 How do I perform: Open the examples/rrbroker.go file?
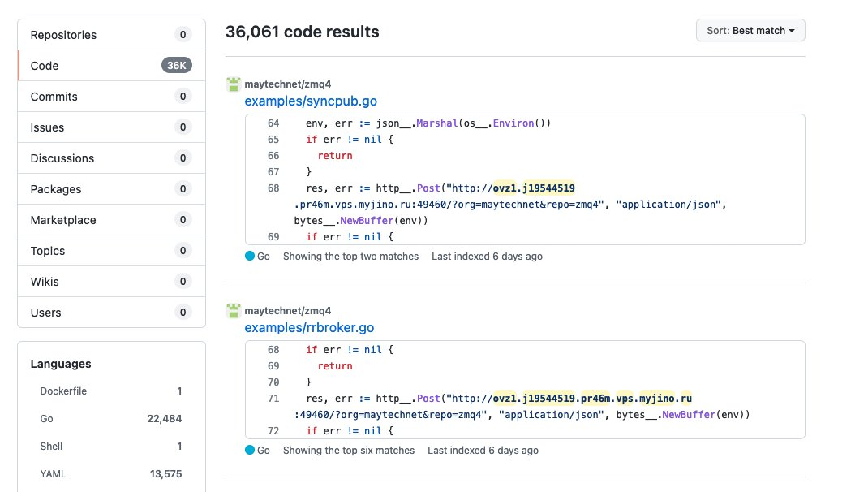click(311, 327)
